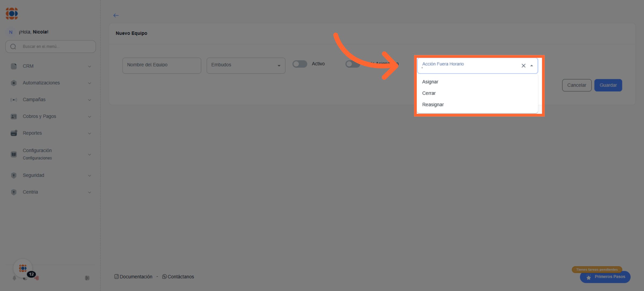Choose Reasignar from the dropdown list
Screen dimensions: 644x291
click(433, 105)
